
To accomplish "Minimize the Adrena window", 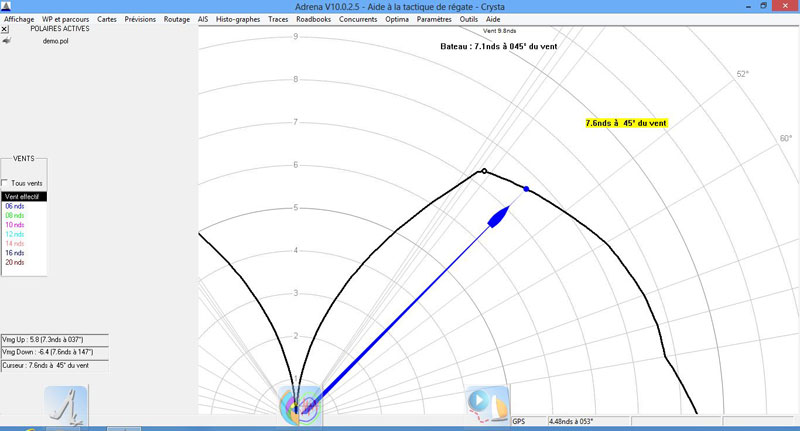I will 748,6.
